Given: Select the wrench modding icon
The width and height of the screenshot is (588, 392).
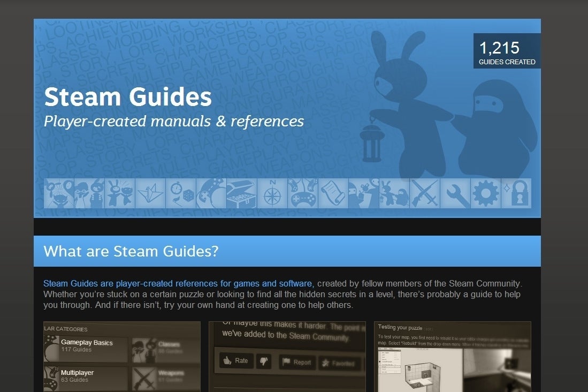Looking at the screenshot, I should [455, 193].
